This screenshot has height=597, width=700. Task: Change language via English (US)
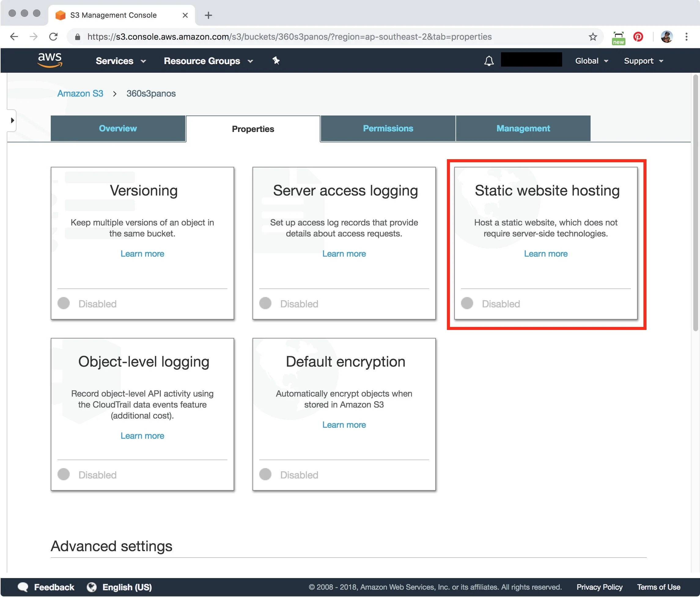click(127, 587)
